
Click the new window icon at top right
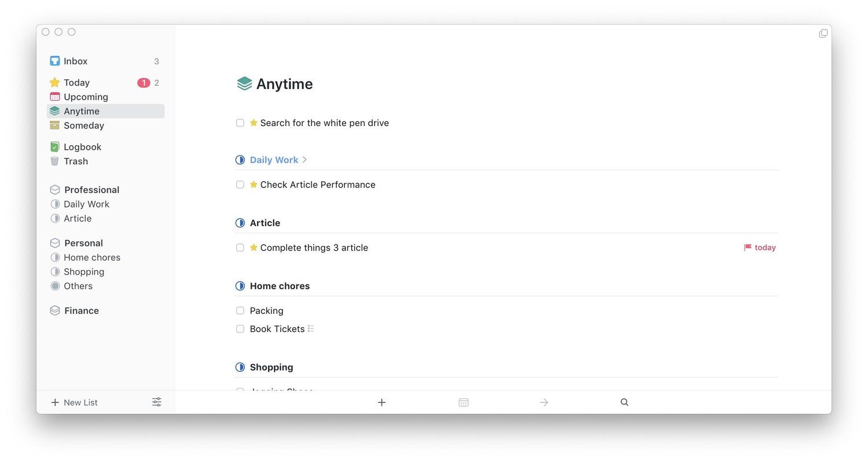(x=823, y=34)
